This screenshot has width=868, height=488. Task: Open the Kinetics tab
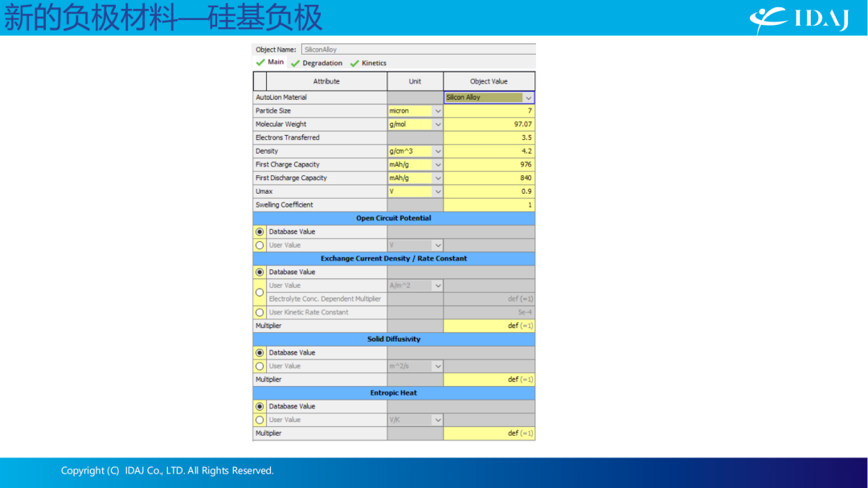coord(374,64)
